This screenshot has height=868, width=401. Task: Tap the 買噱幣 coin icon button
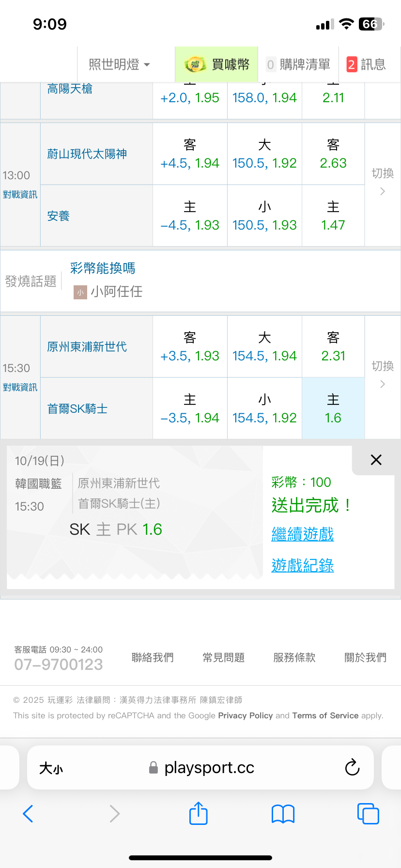pyautogui.click(x=216, y=64)
